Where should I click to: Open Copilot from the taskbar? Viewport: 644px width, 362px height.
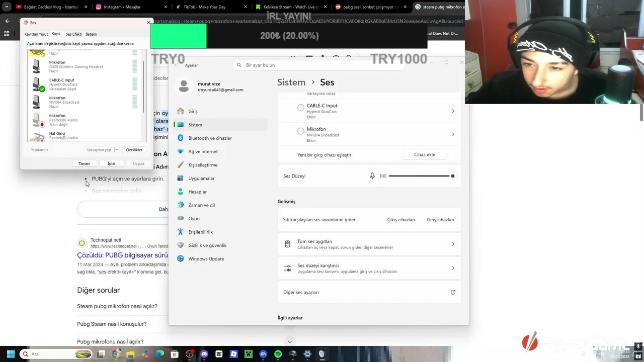(145, 354)
